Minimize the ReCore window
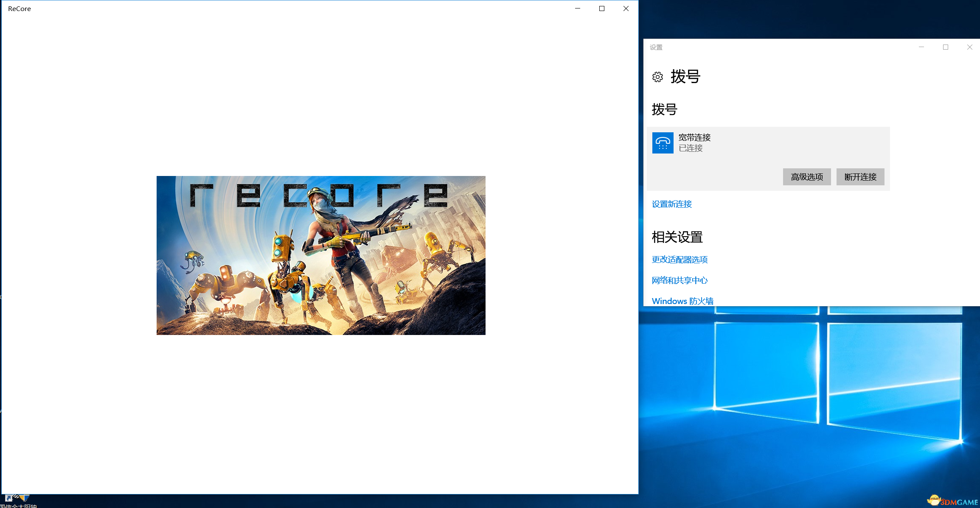Screen dimensions: 980x508 (578, 8)
